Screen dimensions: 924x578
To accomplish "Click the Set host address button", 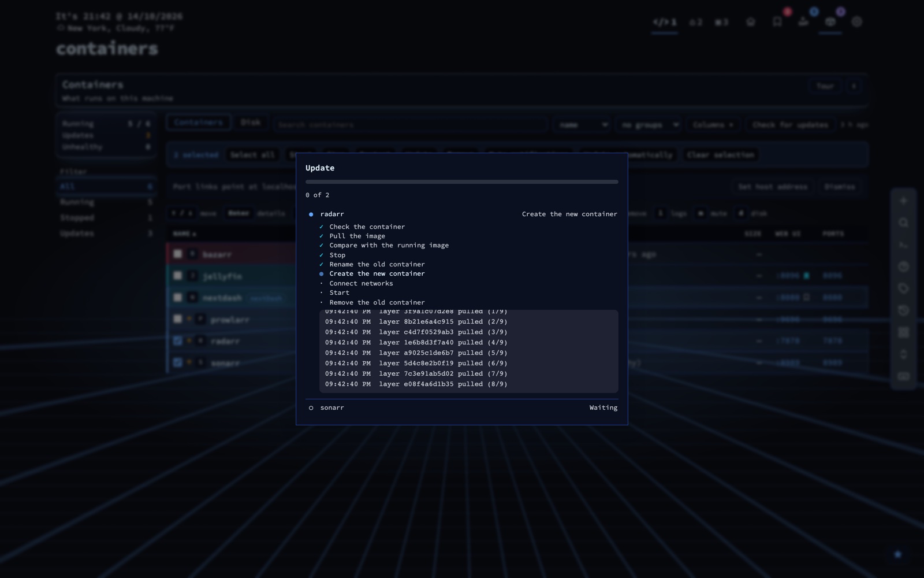I will (x=773, y=187).
